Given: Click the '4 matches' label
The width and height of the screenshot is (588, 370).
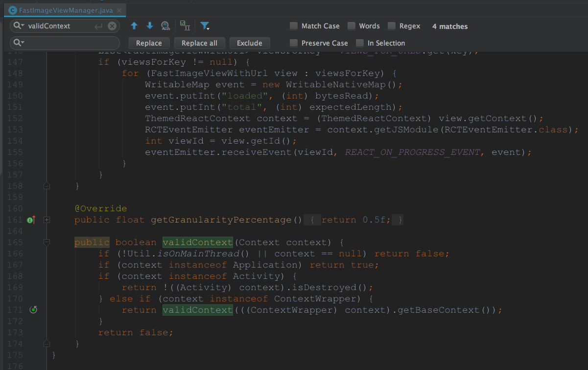Looking at the screenshot, I should 450,26.
